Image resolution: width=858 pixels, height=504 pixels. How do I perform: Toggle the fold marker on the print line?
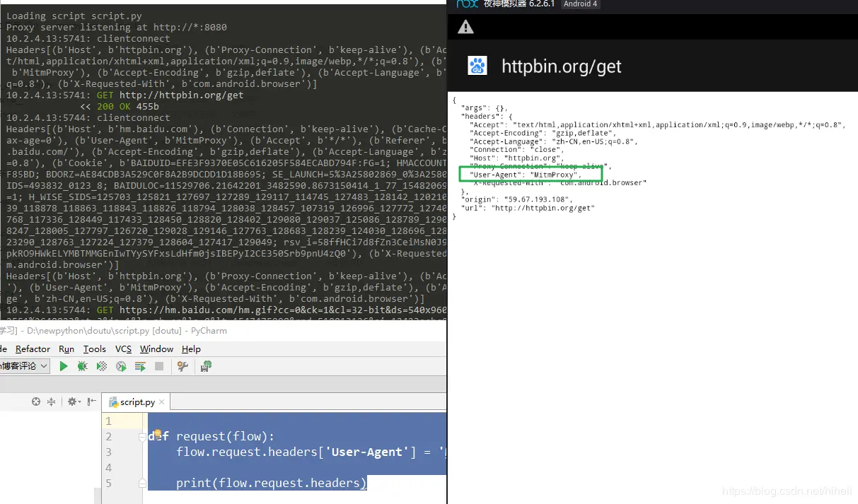pyautogui.click(x=142, y=483)
